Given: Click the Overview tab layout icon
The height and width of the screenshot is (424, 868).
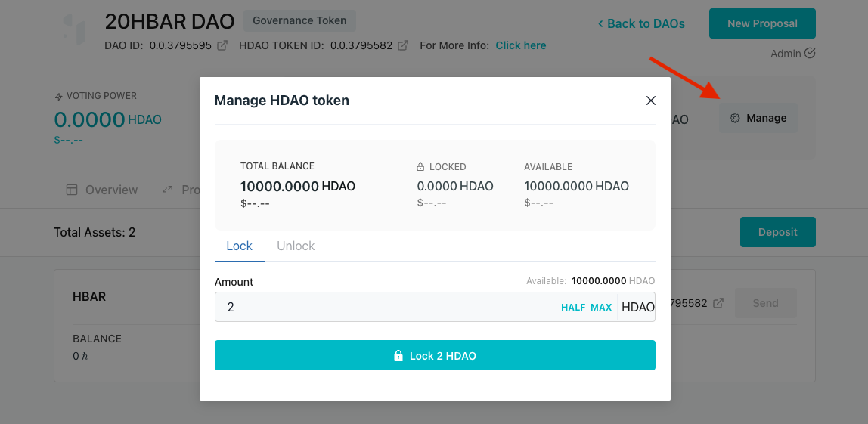Looking at the screenshot, I should pyautogui.click(x=72, y=190).
